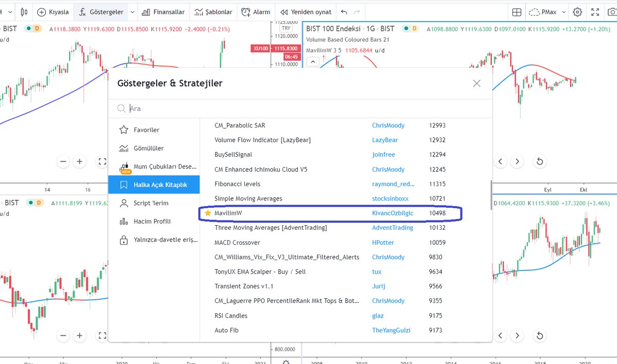Open the PMax dropdown chevron

[x=563, y=11]
